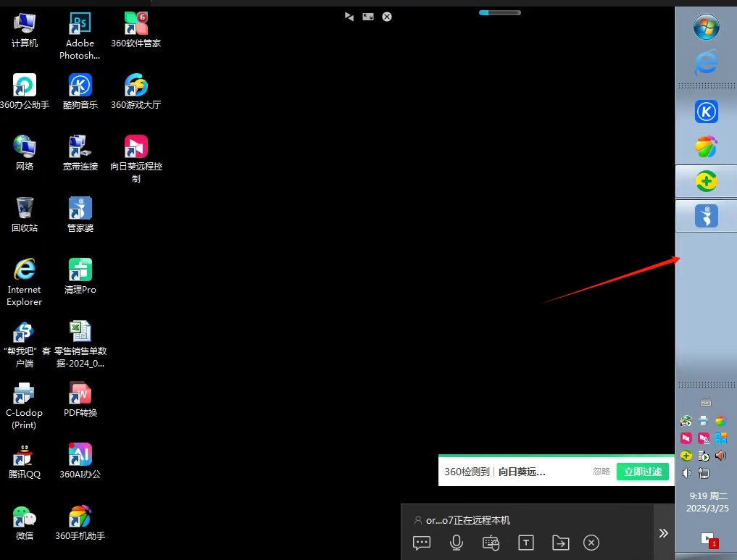Open file transfer in remote toolbar
737x560 pixels.
(x=561, y=543)
